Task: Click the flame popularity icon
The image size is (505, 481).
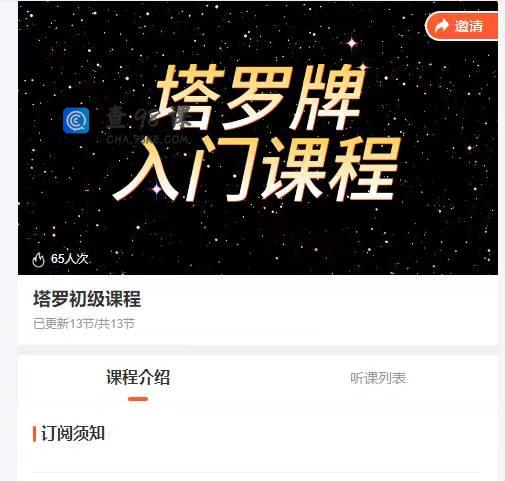Action: coord(38,259)
